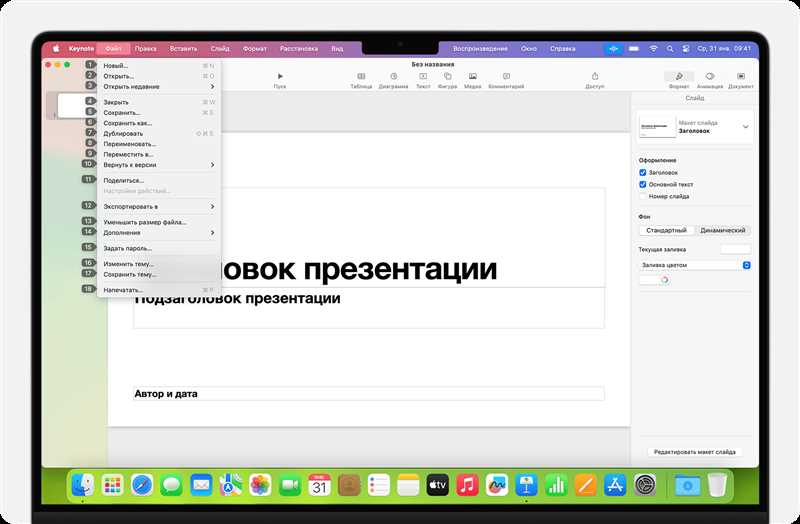Show the Формат inspector in the toolbar
This screenshot has height=524, width=800.
(x=679, y=77)
